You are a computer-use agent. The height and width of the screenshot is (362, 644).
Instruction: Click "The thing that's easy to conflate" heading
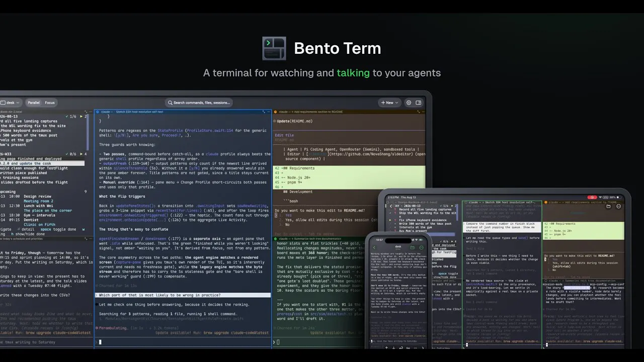(x=132, y=229)
